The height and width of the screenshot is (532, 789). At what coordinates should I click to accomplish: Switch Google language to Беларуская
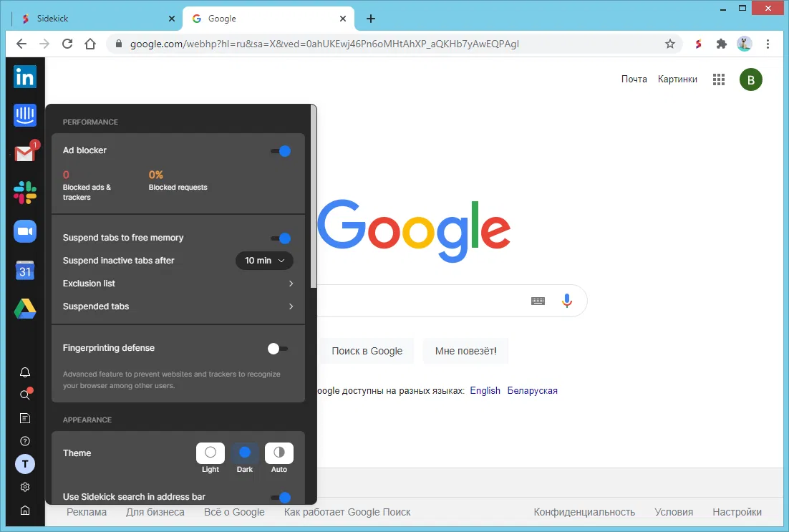533,390
